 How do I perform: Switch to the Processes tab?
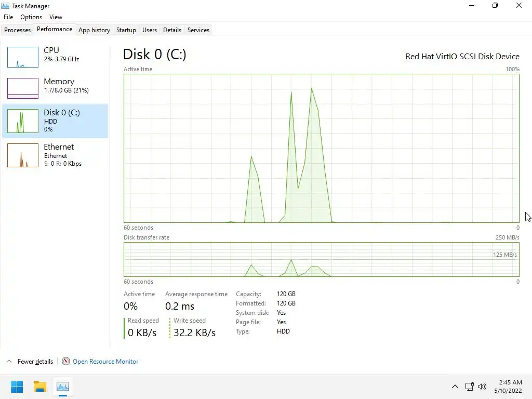pos(17,30)
